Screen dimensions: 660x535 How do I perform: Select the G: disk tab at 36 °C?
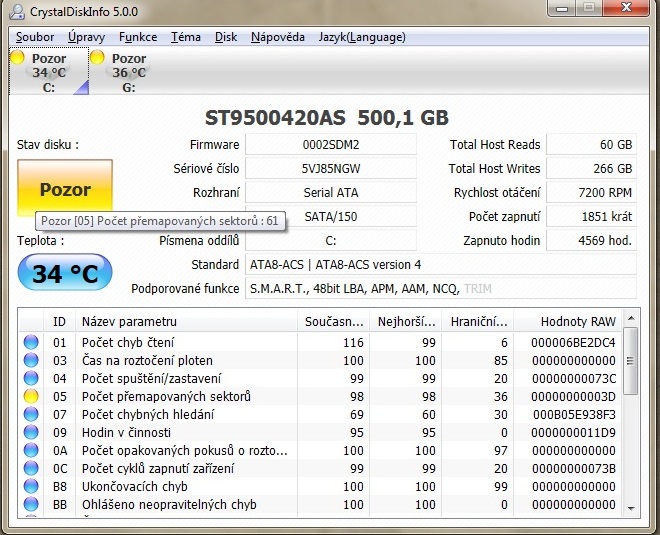(x=129, y=72)
